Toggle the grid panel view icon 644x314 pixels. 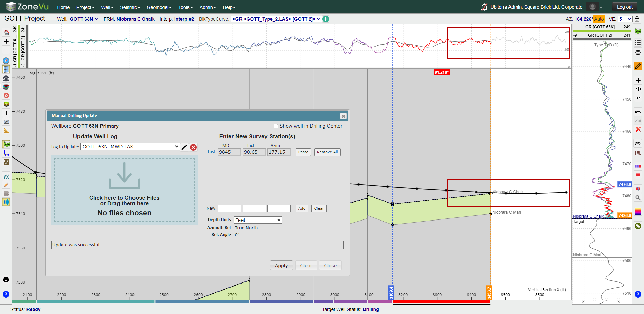(6, 69)
